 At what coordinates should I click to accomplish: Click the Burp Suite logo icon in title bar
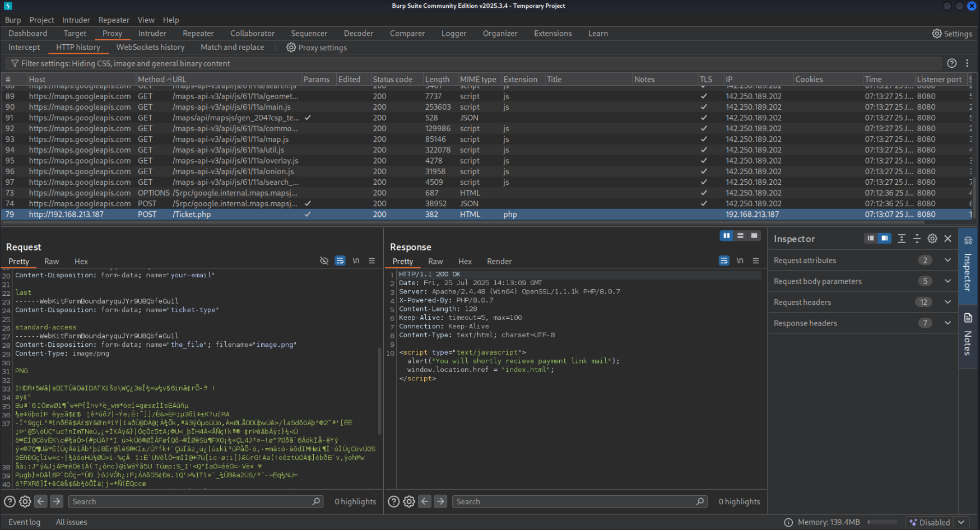(x=8, y=6)
